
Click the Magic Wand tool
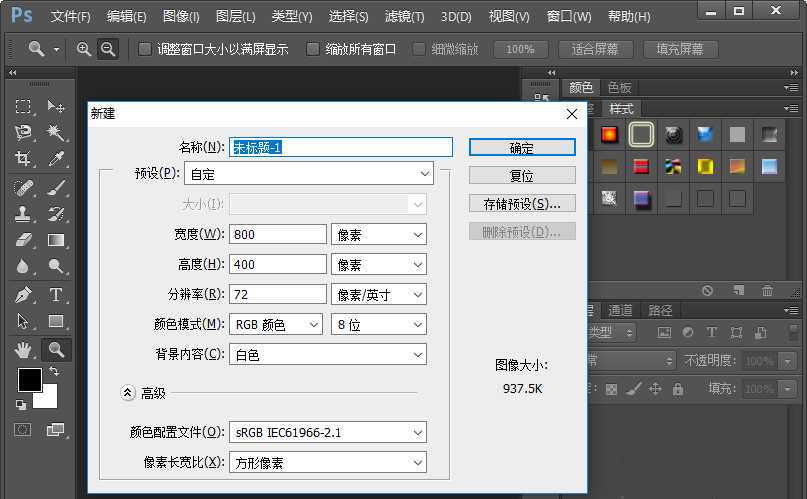click(x=56, y=133)
